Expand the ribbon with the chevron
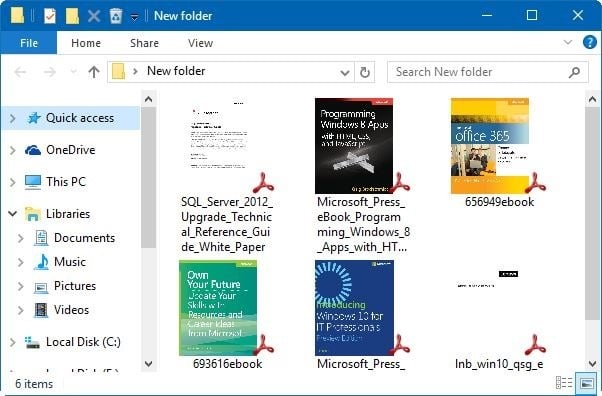602x396 pixels. click(x=567, y=42)
